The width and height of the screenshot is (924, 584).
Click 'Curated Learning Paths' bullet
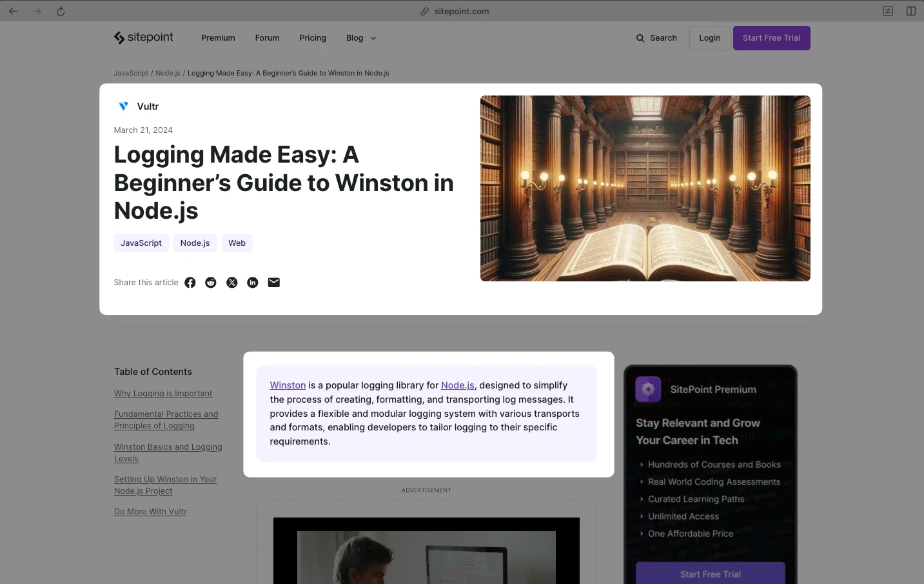pyautogui.click(x=696, y=499)
